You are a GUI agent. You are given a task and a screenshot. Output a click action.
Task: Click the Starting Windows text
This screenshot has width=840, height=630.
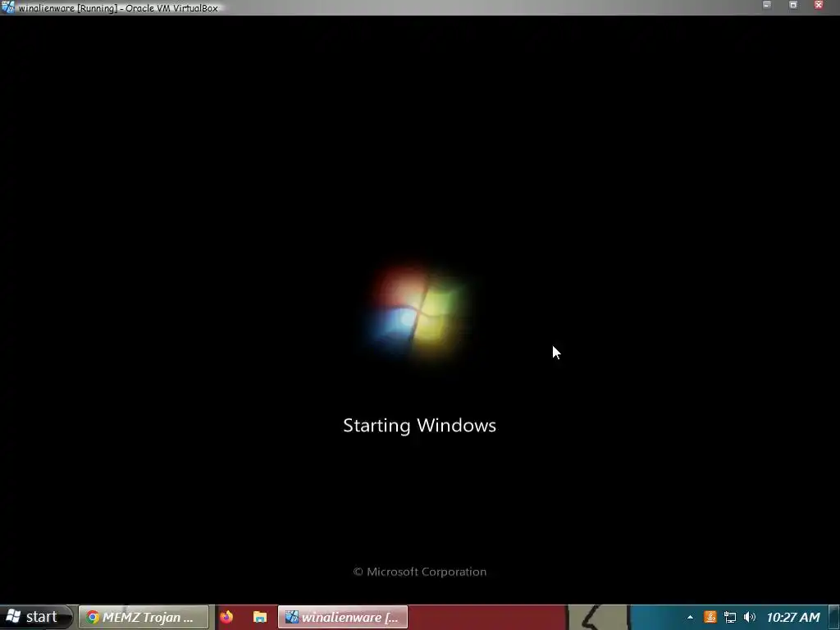(419, 426)
